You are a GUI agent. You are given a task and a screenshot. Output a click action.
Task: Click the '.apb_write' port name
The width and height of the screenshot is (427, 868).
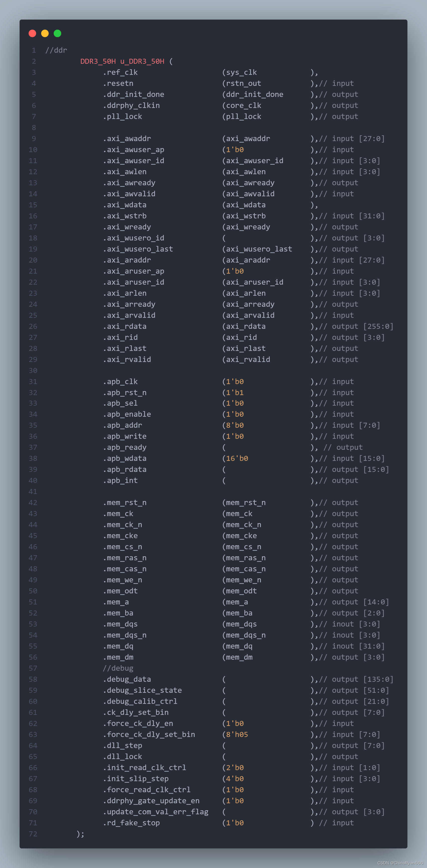(x=125, y=437)
